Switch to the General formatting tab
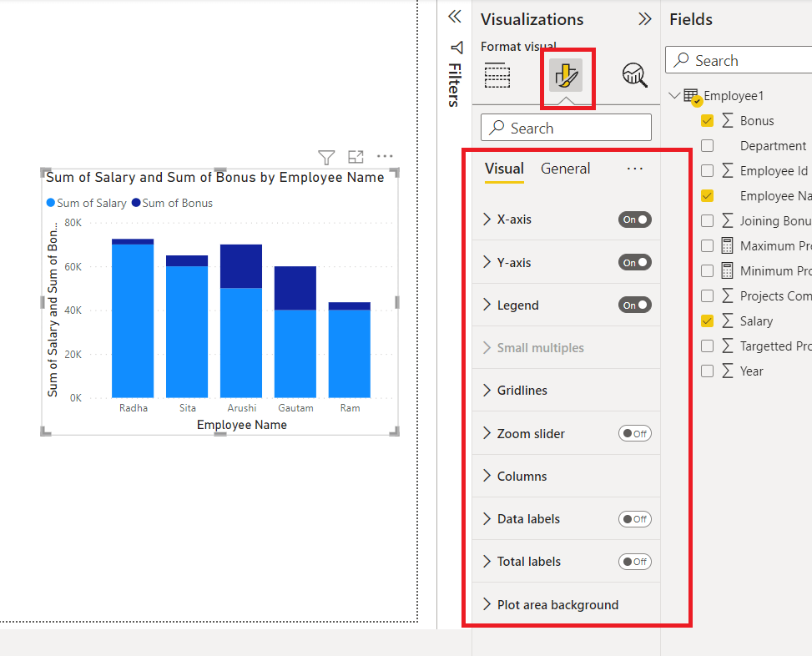This screenshot has height=656, width=812. coord(565,168)
